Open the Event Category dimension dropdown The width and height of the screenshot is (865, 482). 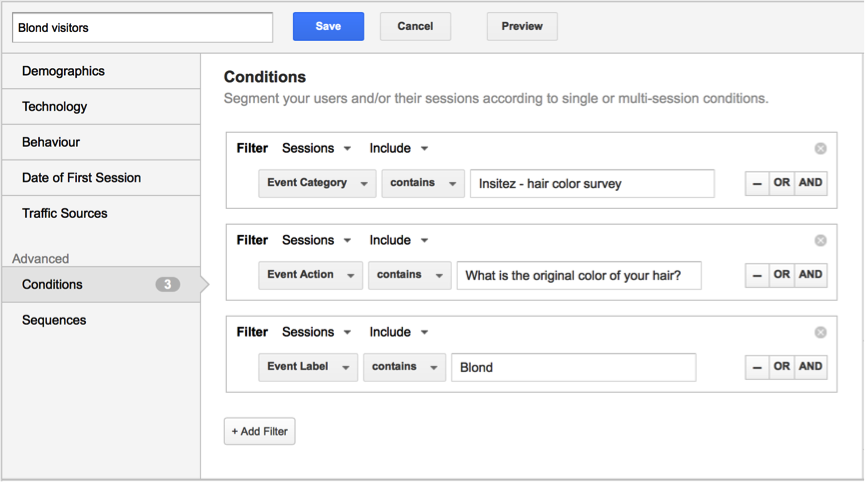tap(317, 183)
